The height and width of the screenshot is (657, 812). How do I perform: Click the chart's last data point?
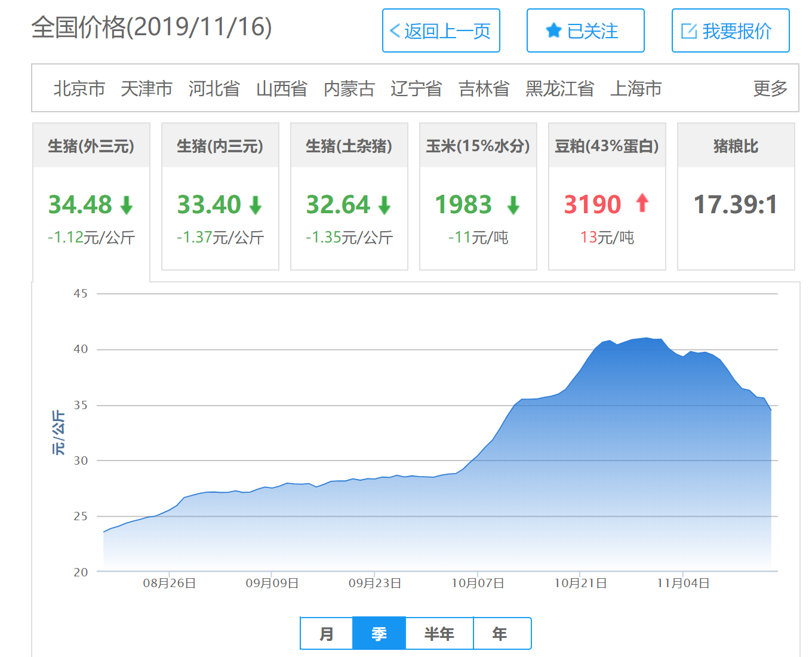point(771,410)
